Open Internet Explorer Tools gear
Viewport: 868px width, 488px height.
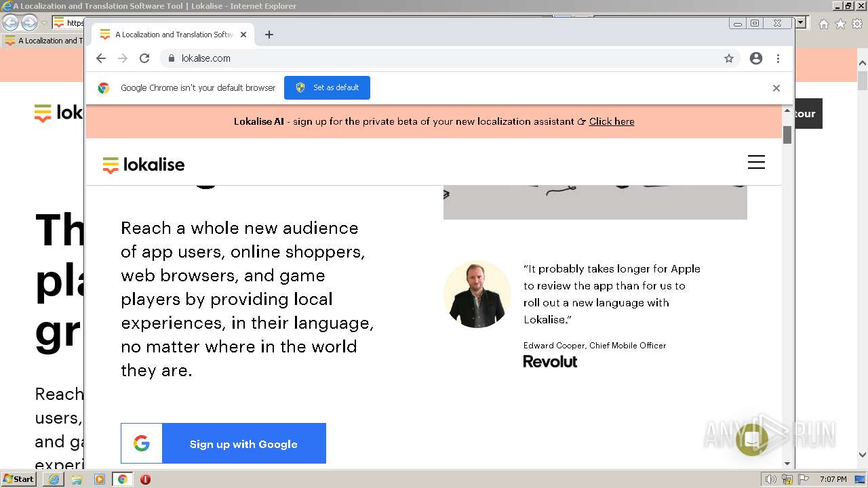coord(856,24)
